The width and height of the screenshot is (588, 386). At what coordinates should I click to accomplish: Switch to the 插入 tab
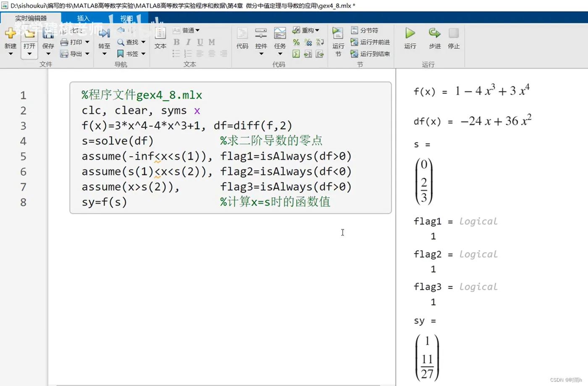84,18
